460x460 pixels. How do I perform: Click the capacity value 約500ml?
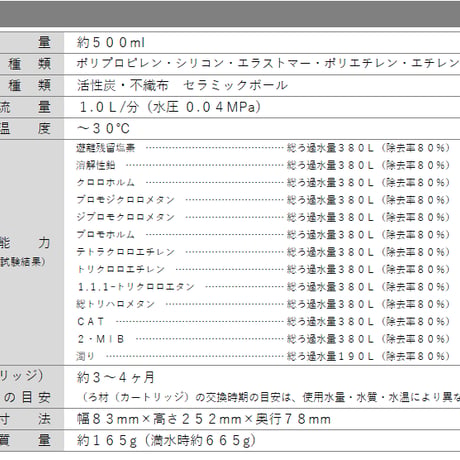[111, 42]
